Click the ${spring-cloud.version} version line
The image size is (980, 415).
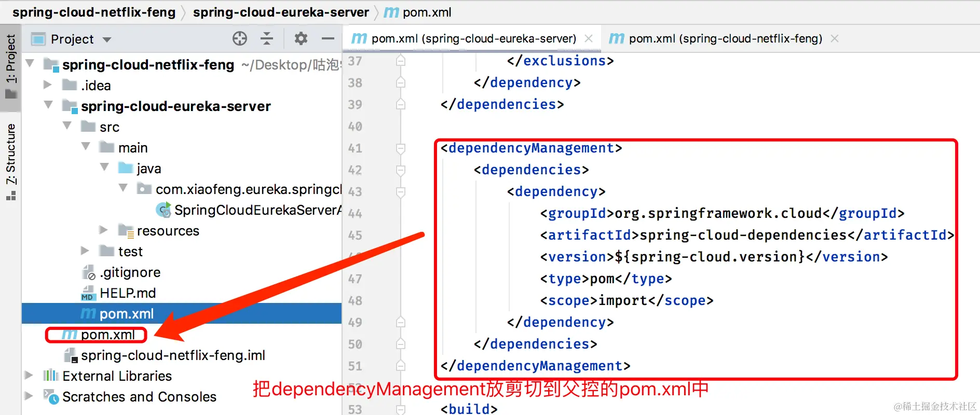tap(714, 257)
